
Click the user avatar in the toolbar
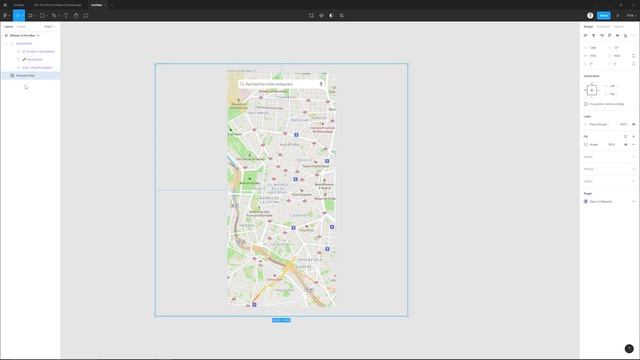pos(590,16)
